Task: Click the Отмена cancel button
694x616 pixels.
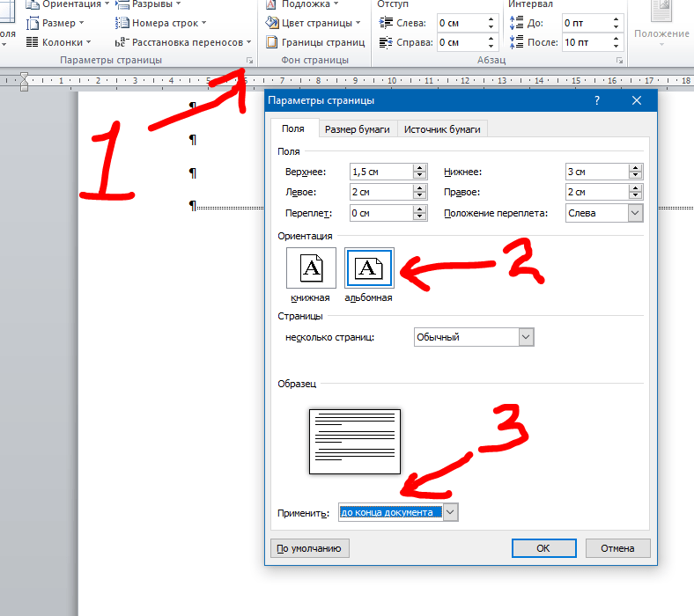Action: pyautogui.click(x=617, y=548)
